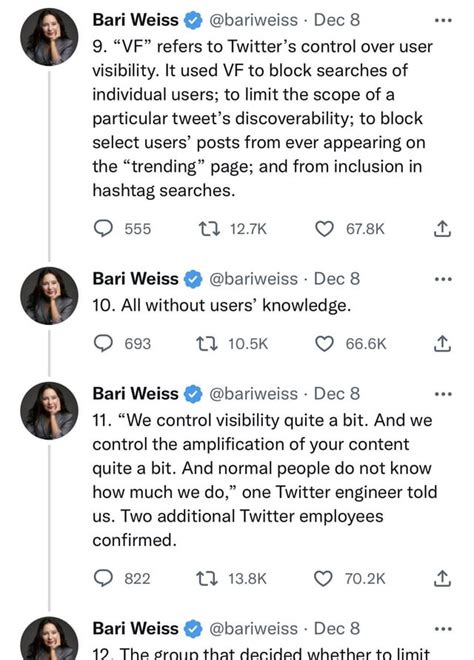The width and height of the screenshot is (474, 660).
Task: Retweet the tweet with 13.8K retweets
Action: [208, 578]
